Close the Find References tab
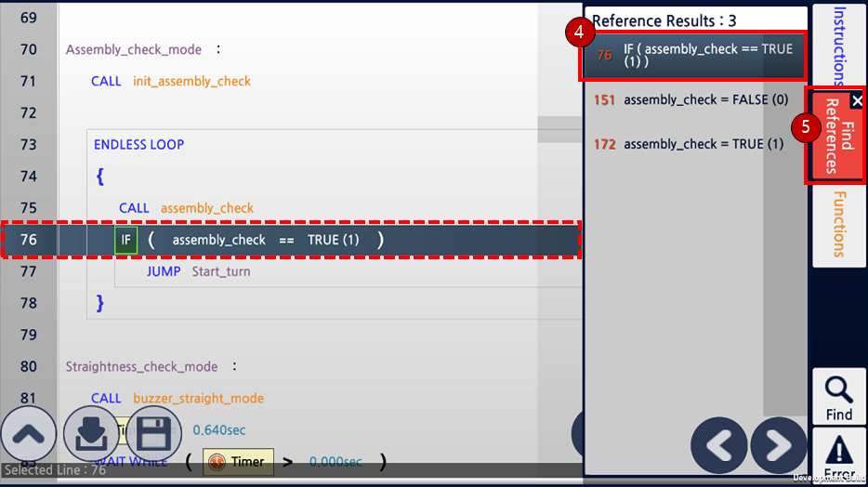Image resolution: width=868 pixels, height=487 pixels. pyautogui.click(x=857, y=100)
